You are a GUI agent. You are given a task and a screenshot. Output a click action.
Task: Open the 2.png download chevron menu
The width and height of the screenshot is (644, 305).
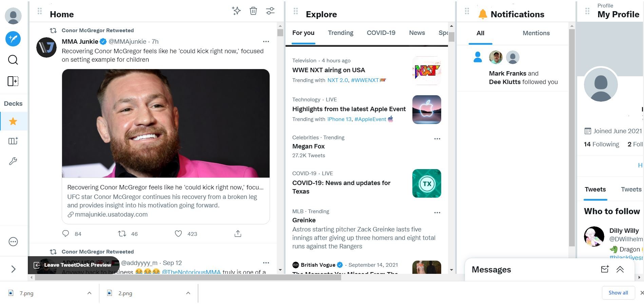(x=188, y=293)
